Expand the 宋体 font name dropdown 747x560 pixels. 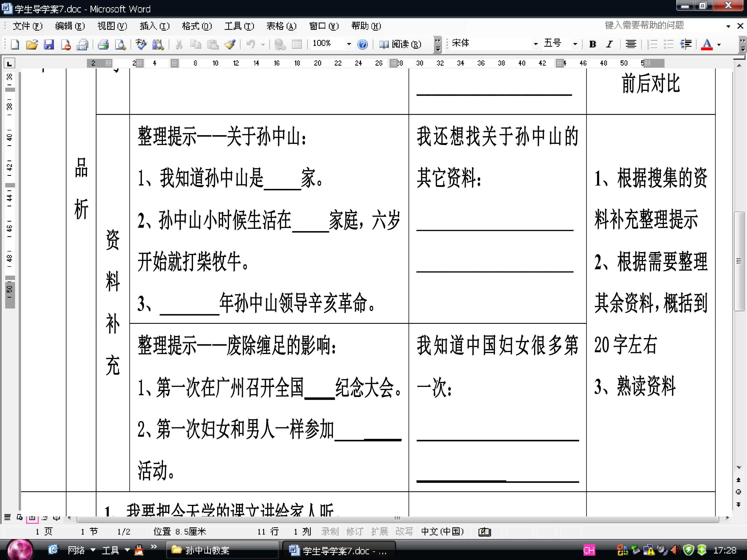point(535,44)
